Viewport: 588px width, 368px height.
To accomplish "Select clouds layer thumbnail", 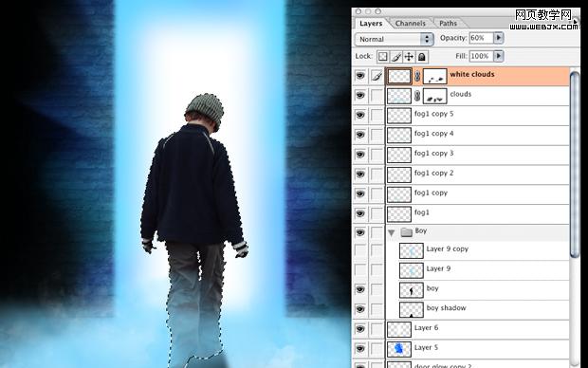I will 399,96.
